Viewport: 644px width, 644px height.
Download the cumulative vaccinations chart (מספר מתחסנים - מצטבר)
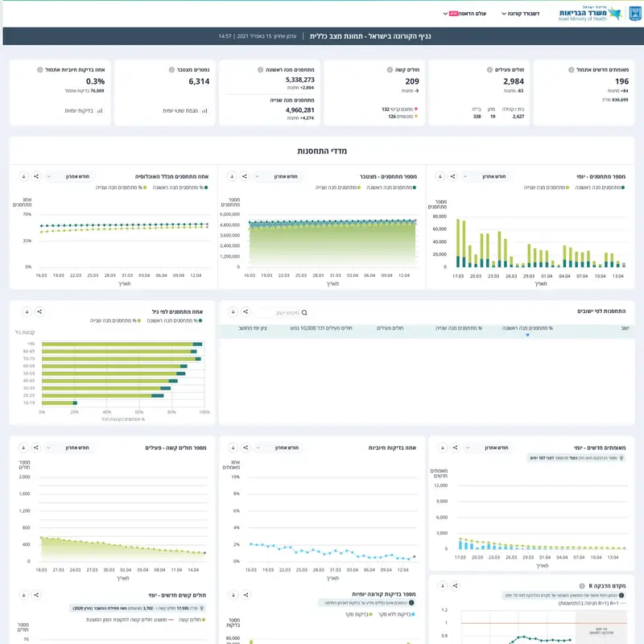tap(232, 176)
